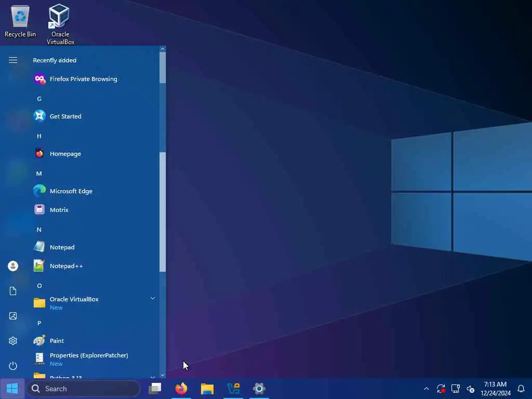Screen dimensions: 532x399
Task: Jump via letter N header
Action: point(39,230)
